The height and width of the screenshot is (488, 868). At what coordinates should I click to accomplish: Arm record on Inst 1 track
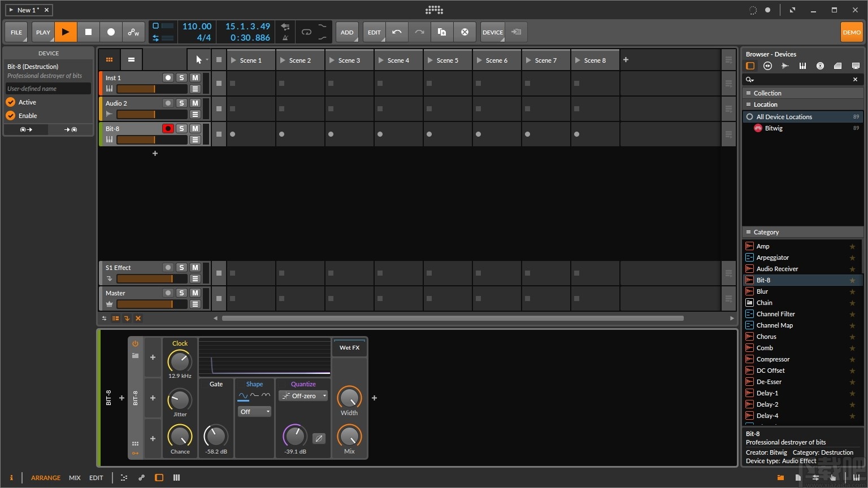point(168,77)
